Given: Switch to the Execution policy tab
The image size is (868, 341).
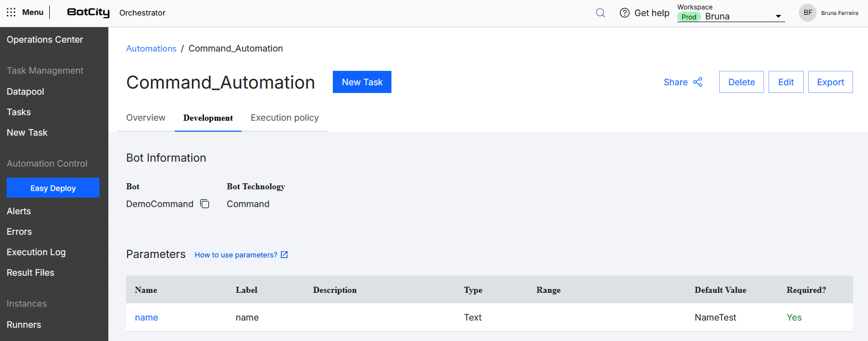Looking at the screenshot, I should tap(285, 117).
